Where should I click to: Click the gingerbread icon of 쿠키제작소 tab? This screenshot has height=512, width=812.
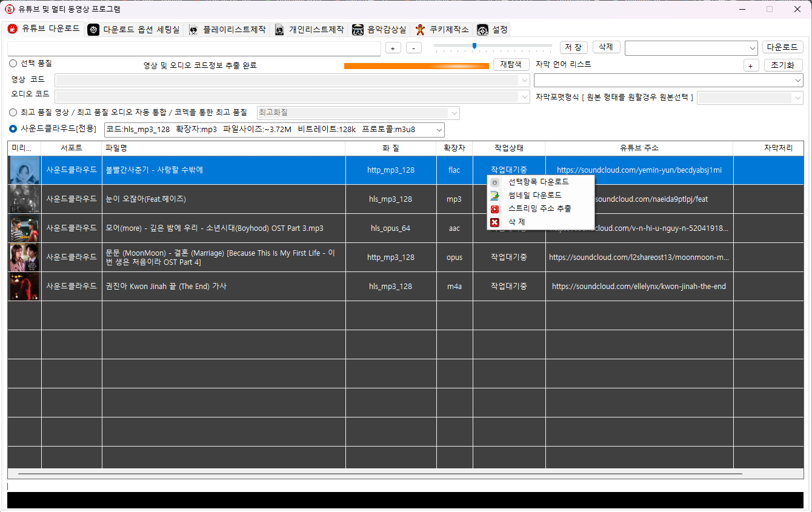click(x=419, y=30)
